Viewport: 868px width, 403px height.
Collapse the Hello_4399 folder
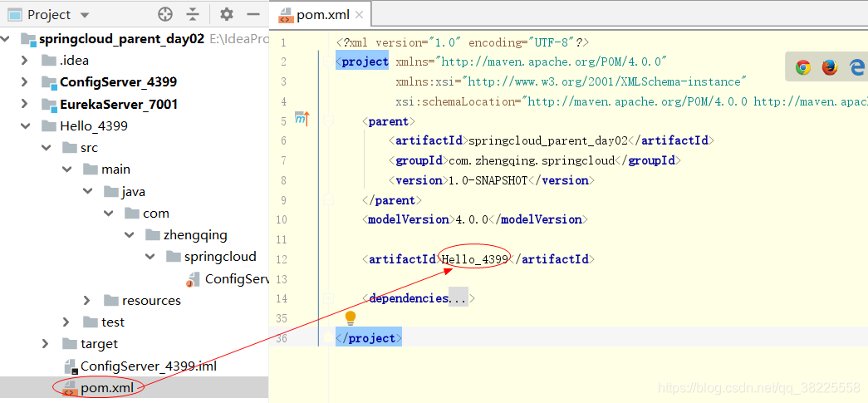[x=25, y=125]
